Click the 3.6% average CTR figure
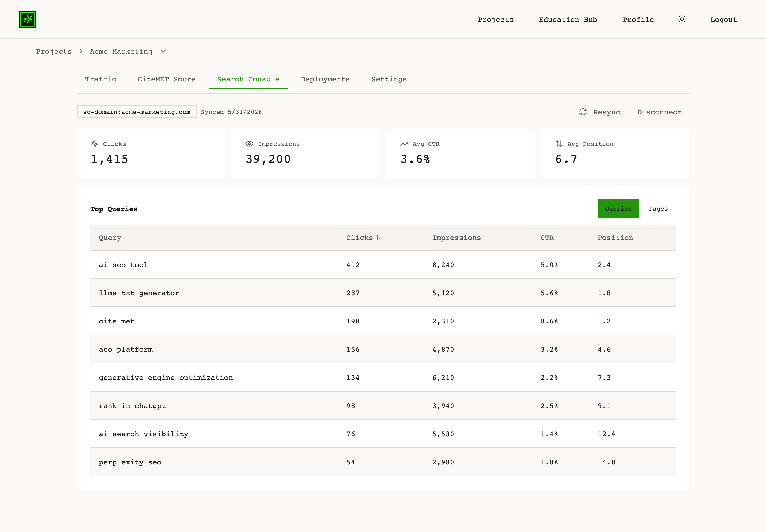 (415, 159)
